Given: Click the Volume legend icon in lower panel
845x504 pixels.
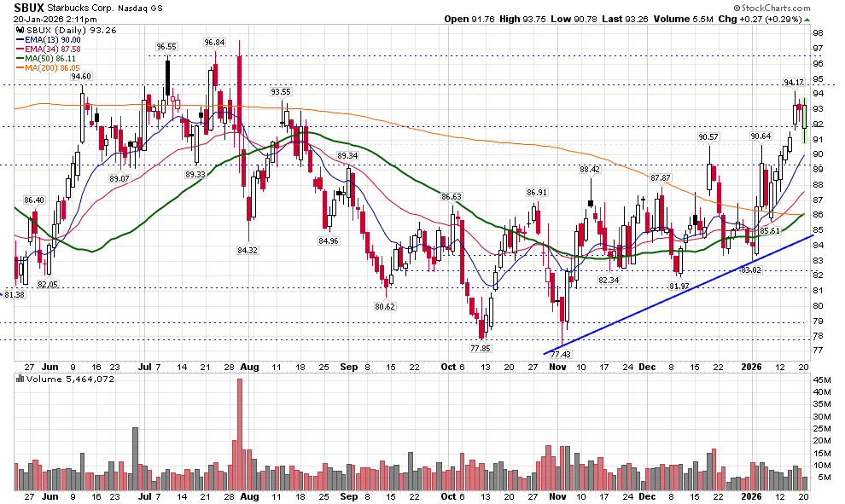Looking at the screenshot, I should 20,377.
